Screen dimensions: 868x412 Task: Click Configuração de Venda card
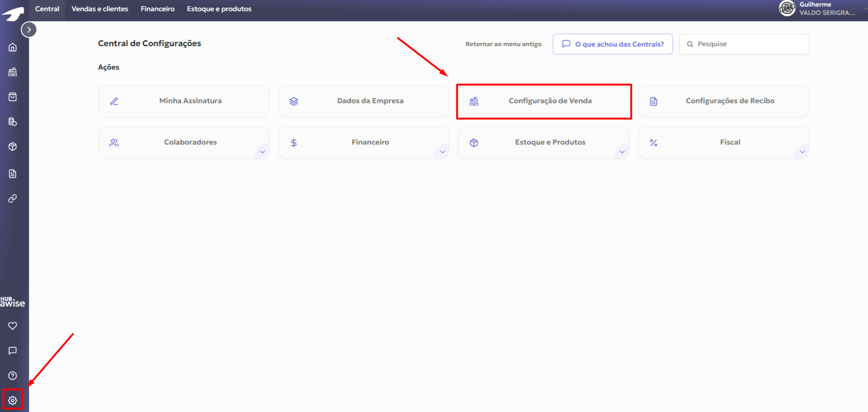543,101
